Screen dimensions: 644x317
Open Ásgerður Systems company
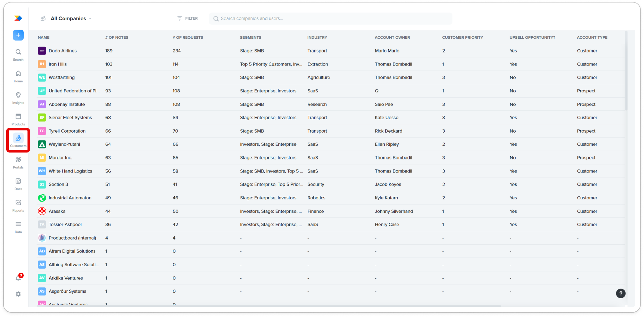click(x=67, y=291)
